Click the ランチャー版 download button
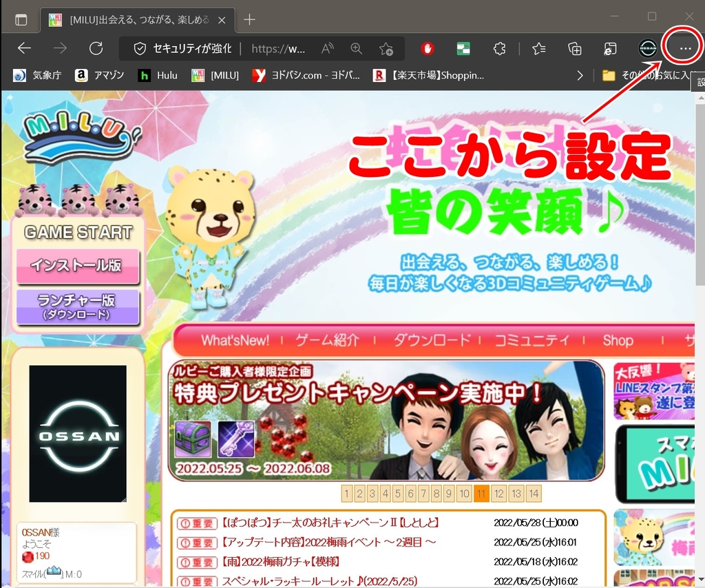 (x=78, y=306)
